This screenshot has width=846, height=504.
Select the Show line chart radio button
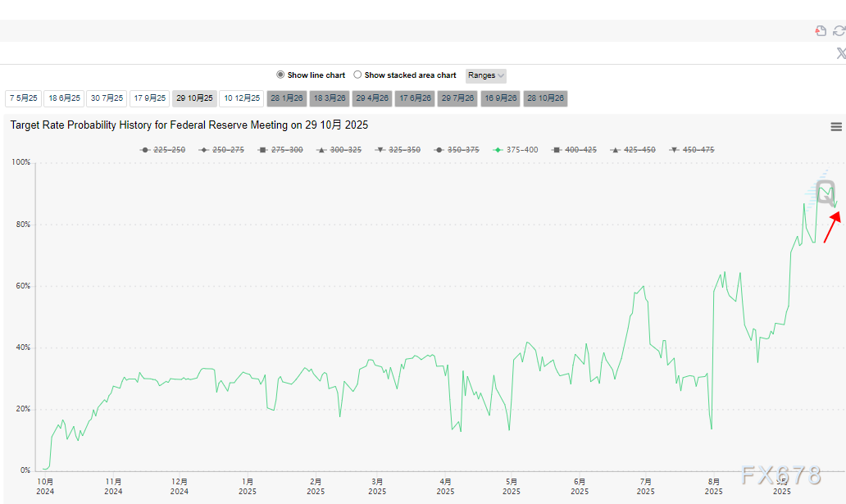pos(281,75)
